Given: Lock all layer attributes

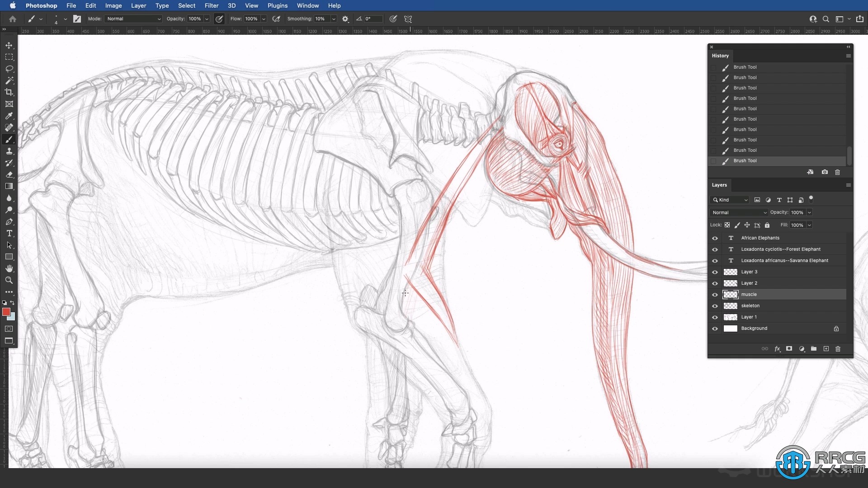Looking at the screenshot, I should pos(767,225).
